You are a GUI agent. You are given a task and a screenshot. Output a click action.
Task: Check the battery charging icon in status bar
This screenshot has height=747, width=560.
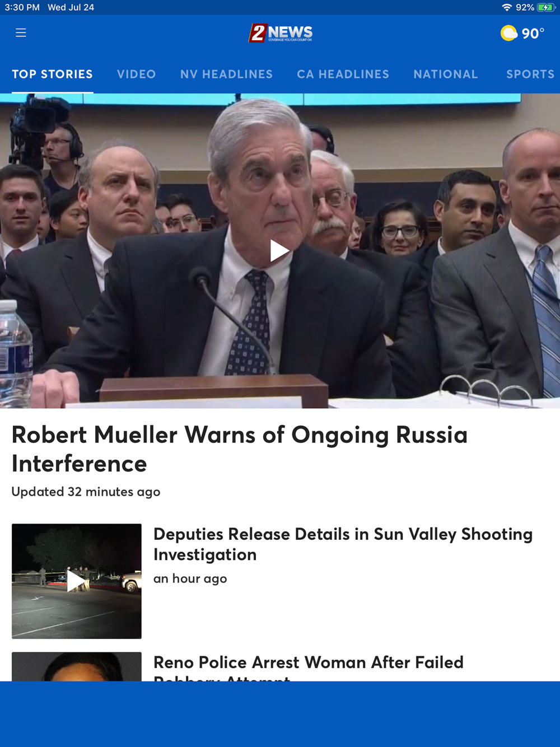(x=545, y=7)
